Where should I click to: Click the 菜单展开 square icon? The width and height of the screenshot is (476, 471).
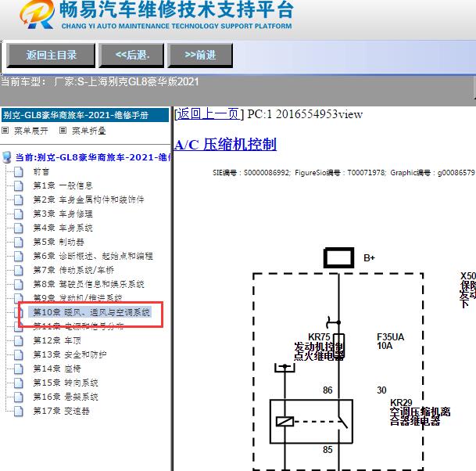[x=5, y=131]
